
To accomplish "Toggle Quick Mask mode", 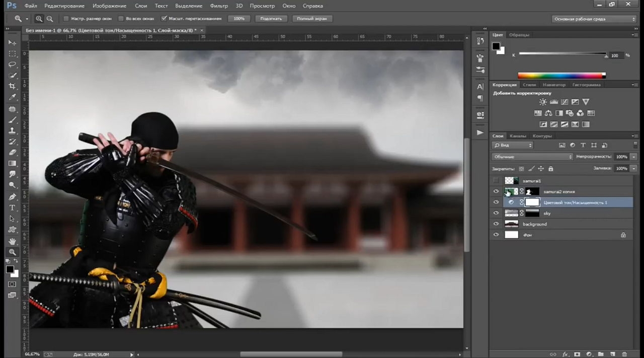I will [12, 284].
